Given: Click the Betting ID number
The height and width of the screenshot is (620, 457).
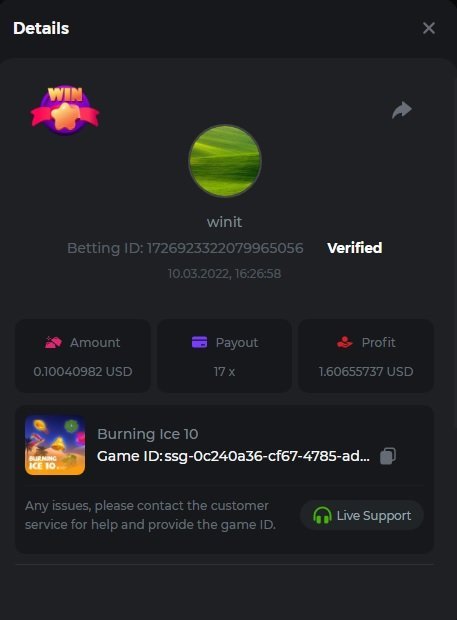Looking at the screenshot, I should coord(225,248).
